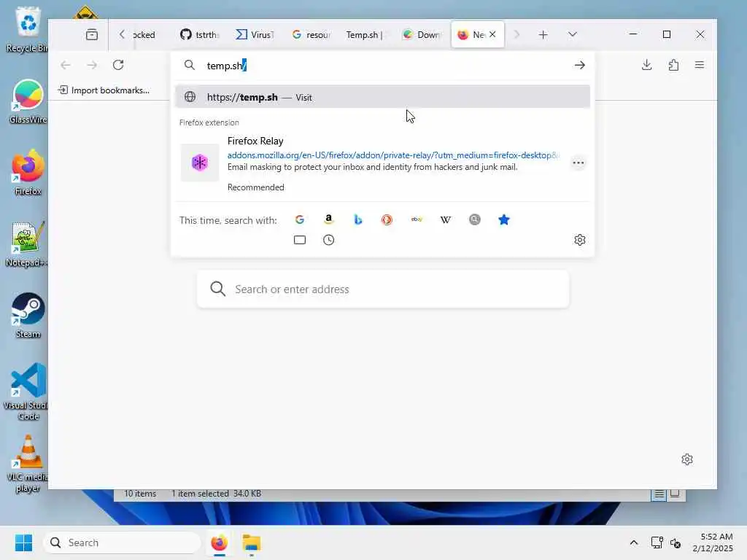This screenshot has height=560, width=747.
Task: Click the Search or enter address box
Action: click(383, 289)
